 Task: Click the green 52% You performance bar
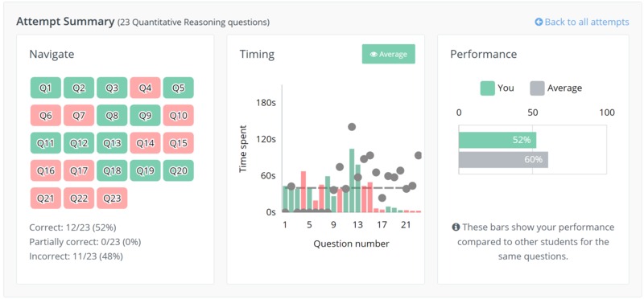tap(497, 140)
